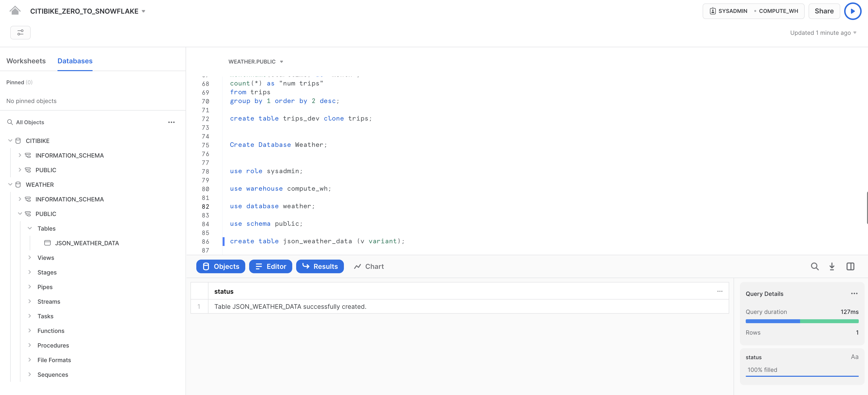Toggle the Objects panel button

(x=221, y=266)
